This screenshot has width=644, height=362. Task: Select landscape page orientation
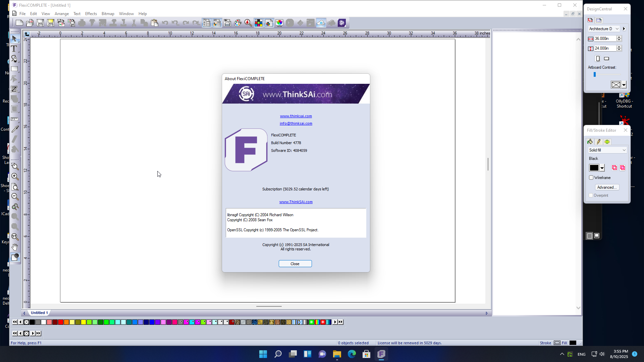(606, 59)
